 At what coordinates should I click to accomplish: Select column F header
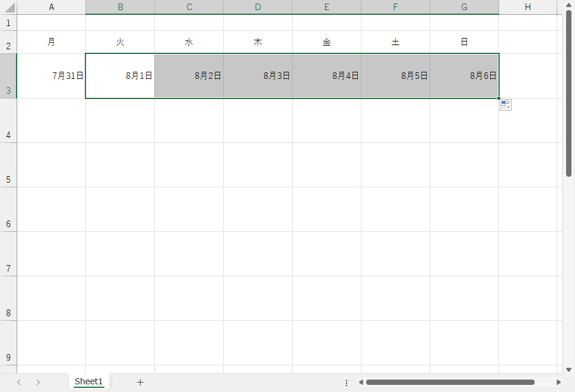(395, 7)
